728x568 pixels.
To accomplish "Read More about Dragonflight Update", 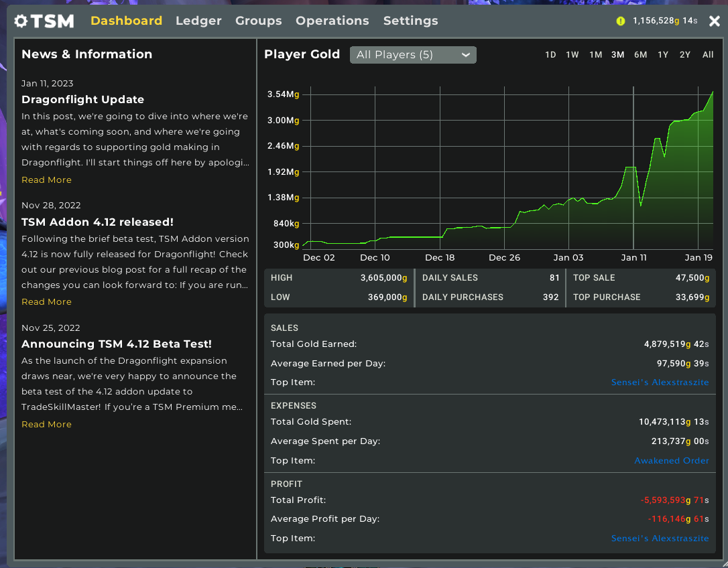I will click(46, 180).
